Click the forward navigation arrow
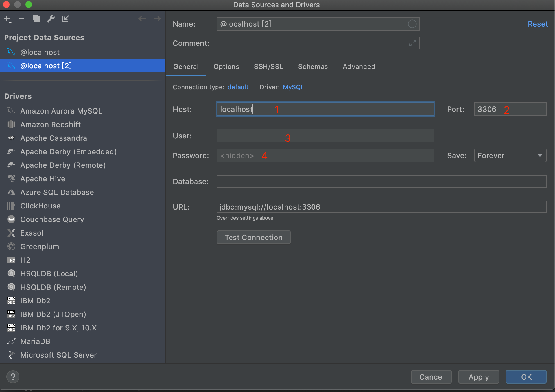The image size is (555, 392). 157,19
